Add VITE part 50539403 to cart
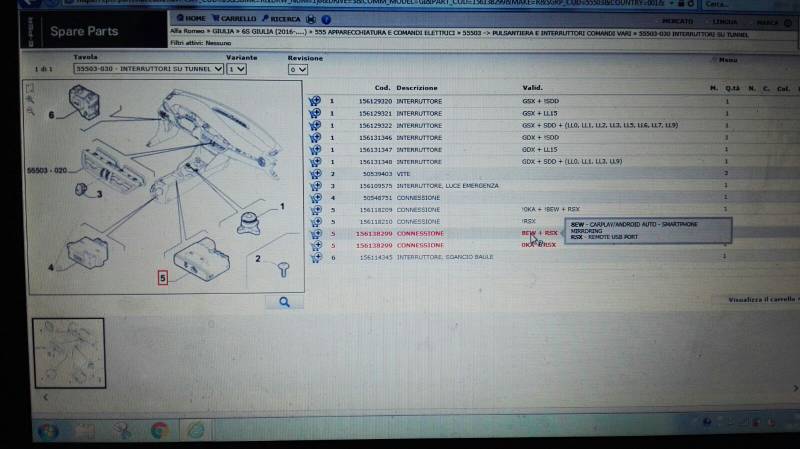 314,174
